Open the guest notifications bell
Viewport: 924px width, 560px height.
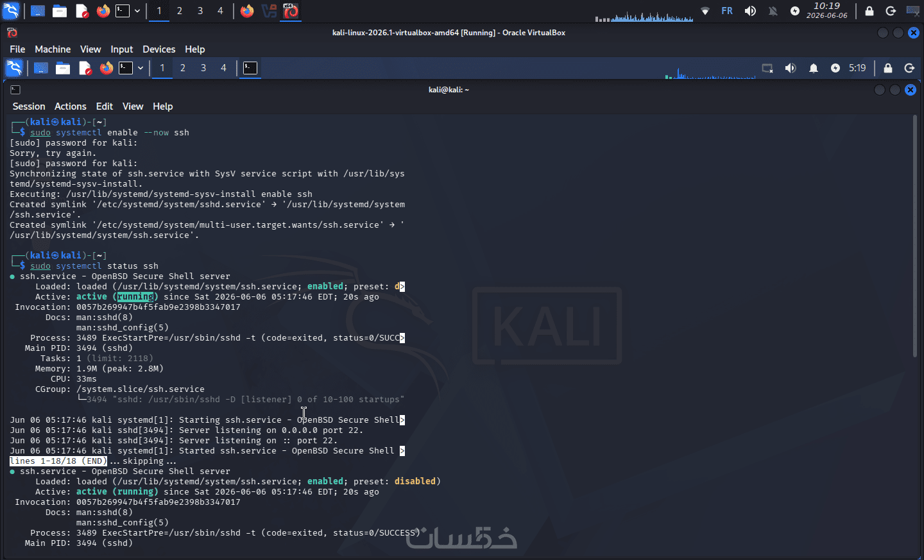pyautogui.click(x=814, y=68)
